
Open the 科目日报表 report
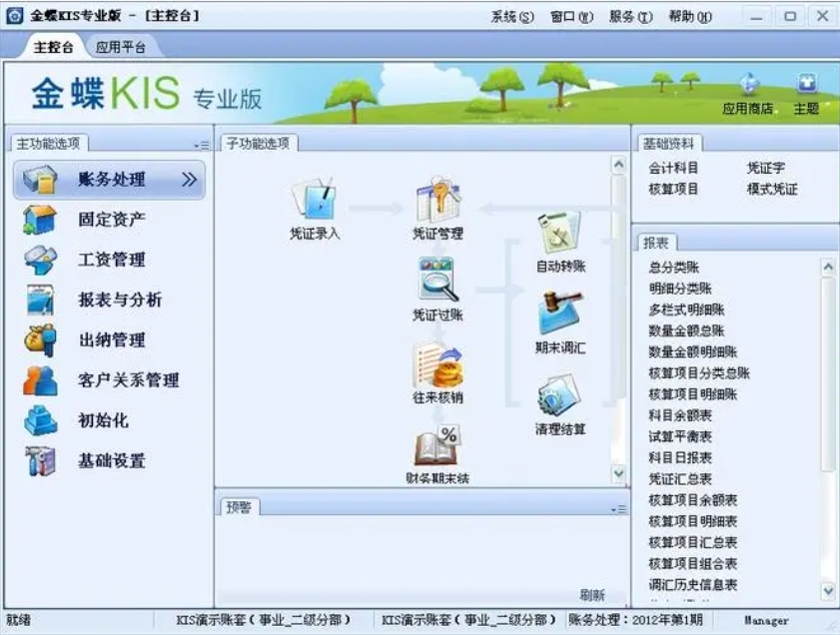[680, 457]
